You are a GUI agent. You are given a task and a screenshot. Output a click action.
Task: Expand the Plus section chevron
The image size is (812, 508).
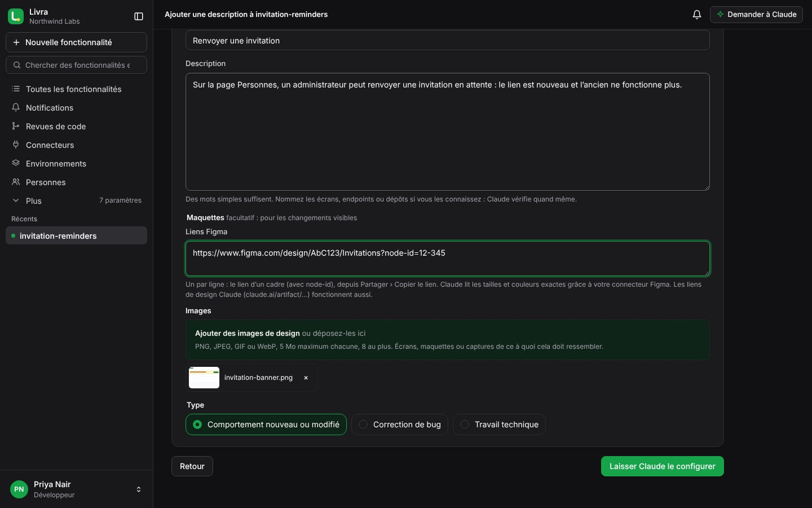(16, 201)
